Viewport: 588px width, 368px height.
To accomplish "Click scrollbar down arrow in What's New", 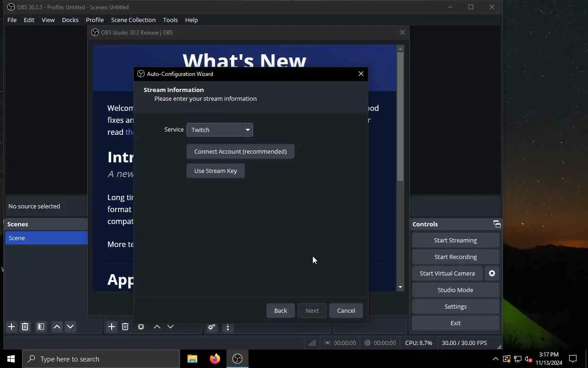I will 400,287.
